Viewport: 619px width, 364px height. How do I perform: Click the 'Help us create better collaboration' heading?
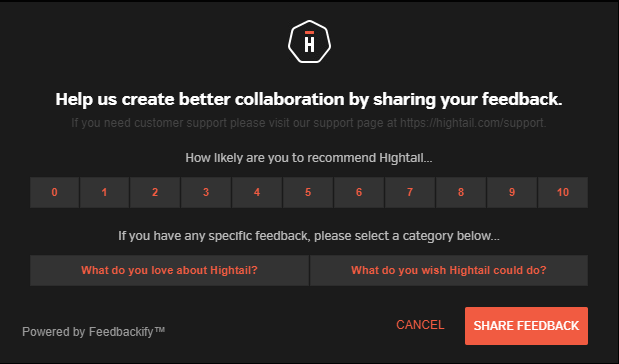coord(309,99)
